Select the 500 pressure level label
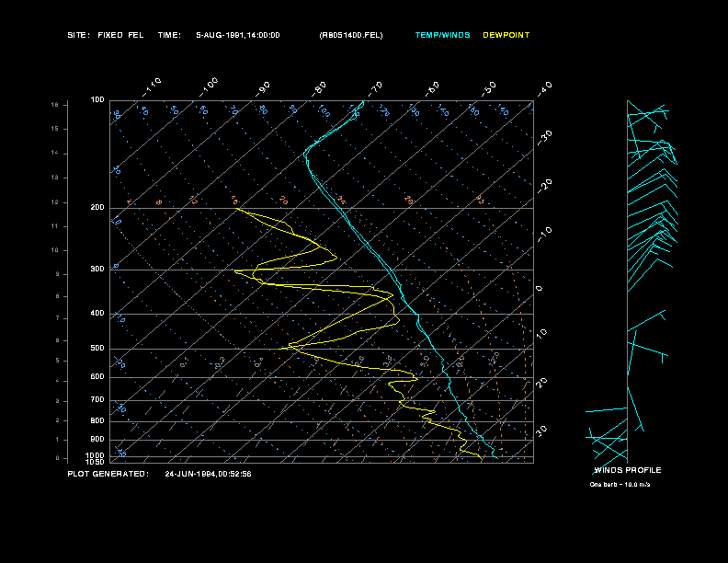The width and height of the screenshot is (728, 563). (x=97, y=349)
